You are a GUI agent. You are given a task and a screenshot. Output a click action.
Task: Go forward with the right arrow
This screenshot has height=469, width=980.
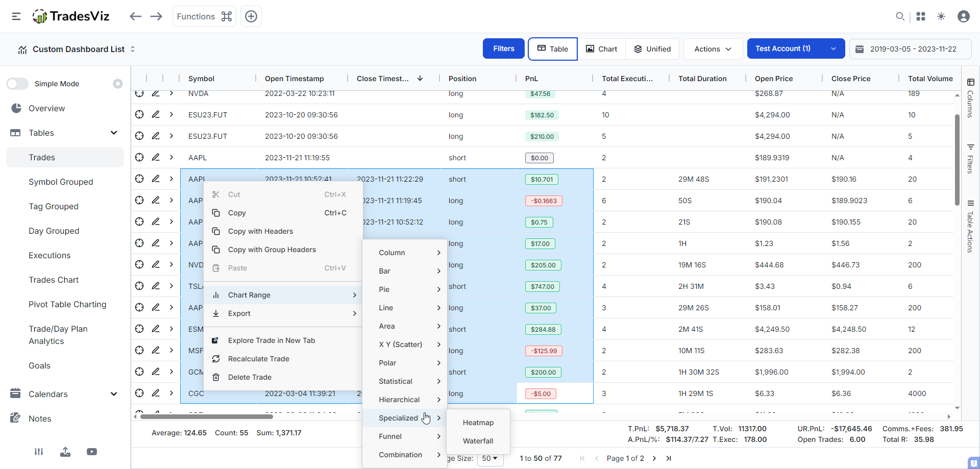[156, 16]
